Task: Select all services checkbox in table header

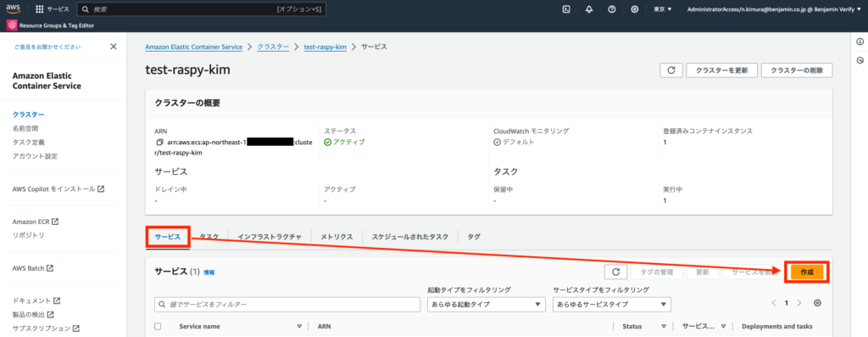Action: coord(158,327)
